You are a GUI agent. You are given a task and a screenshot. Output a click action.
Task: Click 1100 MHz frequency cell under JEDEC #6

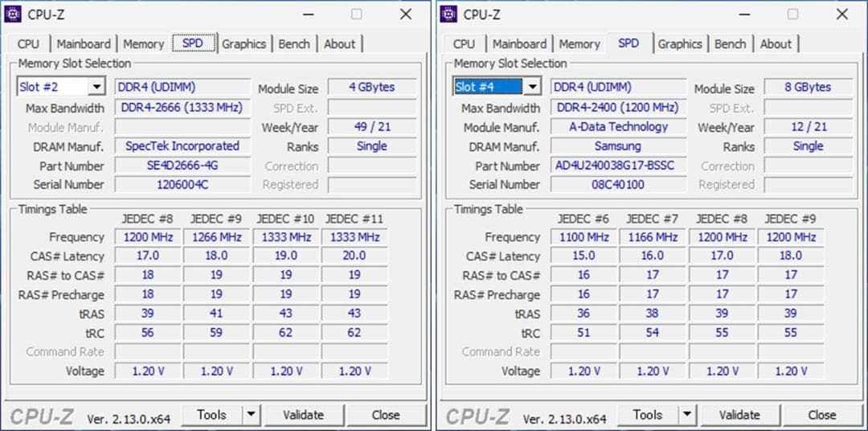coord(583,237)
